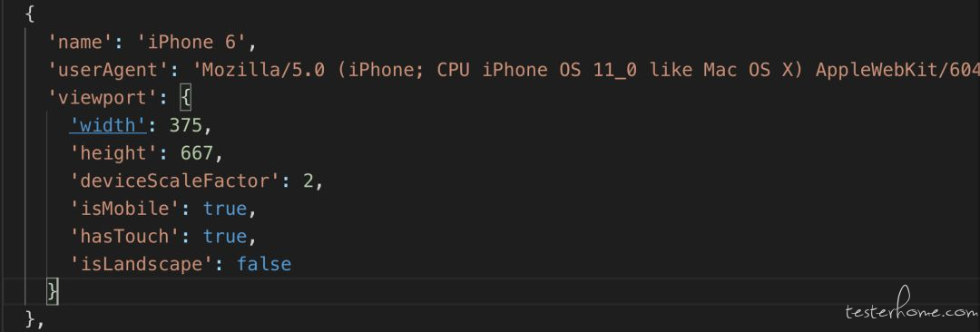Click the 'hasTouch' property key
Viewport: 980px width, 332px height.
click(x=124, y=236)
